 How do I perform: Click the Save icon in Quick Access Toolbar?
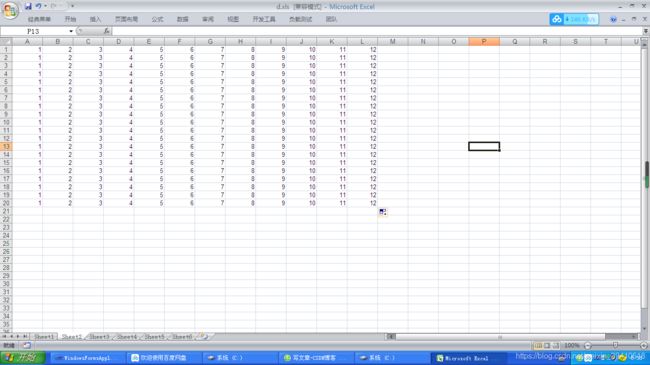click(x=28, y=6)
